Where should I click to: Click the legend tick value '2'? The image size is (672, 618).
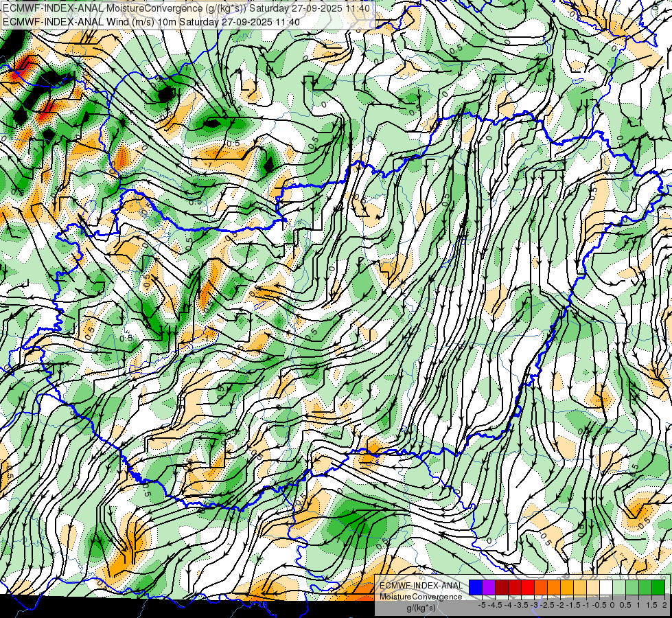[x=664, y=605]
